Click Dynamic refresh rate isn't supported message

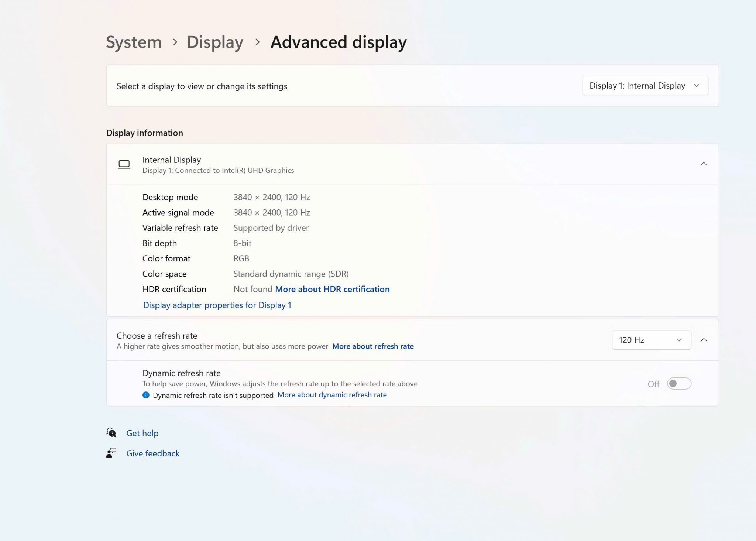click(213, 395)
